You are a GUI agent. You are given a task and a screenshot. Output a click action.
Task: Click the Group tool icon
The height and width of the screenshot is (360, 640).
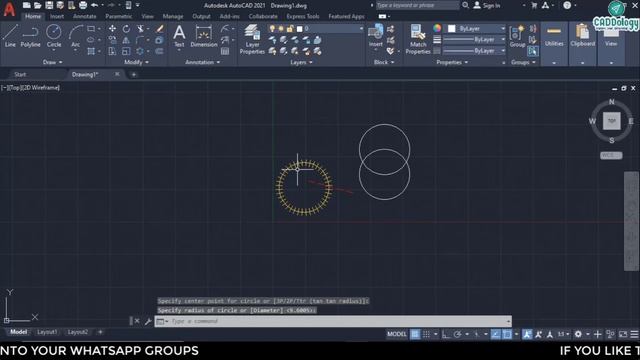click(x=518, y=36)
